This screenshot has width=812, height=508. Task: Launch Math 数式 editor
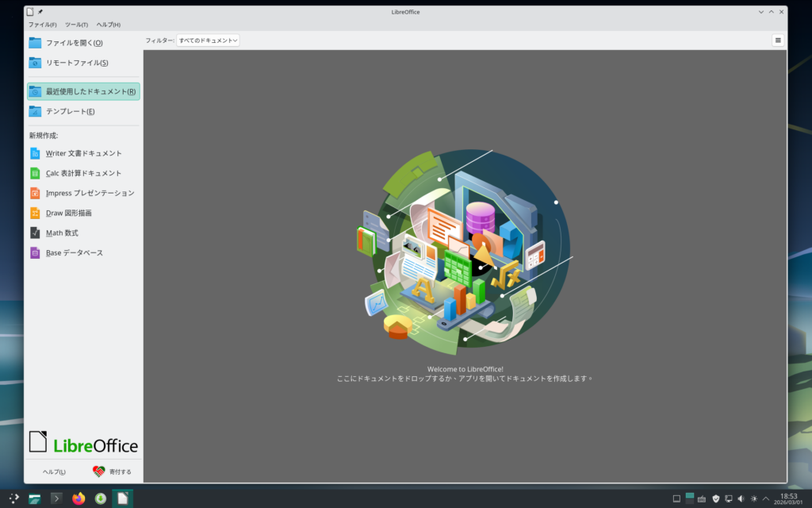point(62,233)
